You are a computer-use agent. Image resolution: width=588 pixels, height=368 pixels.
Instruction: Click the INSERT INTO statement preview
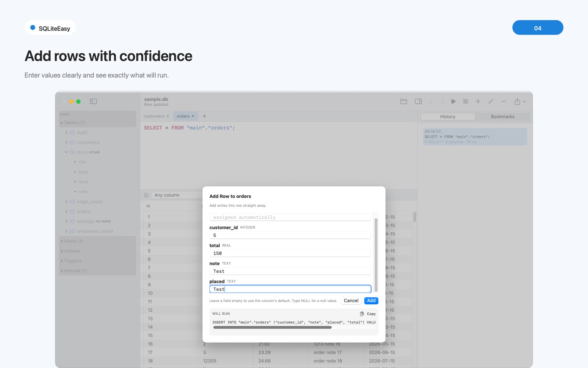(294, 322)
